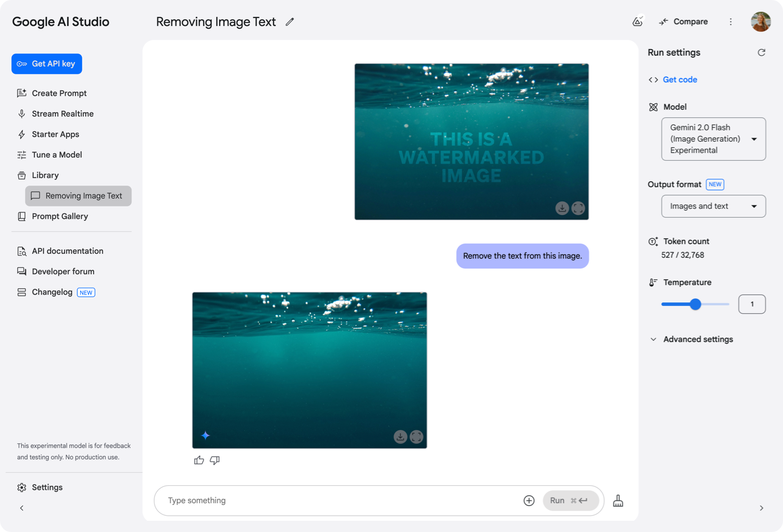Screen dimensions: 783x532
Task: Click the watermarked input image thumbnail
Action: point(472,142)
